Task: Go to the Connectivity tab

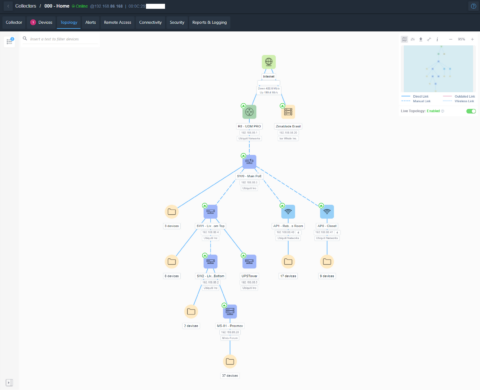Action: [150, 22]
